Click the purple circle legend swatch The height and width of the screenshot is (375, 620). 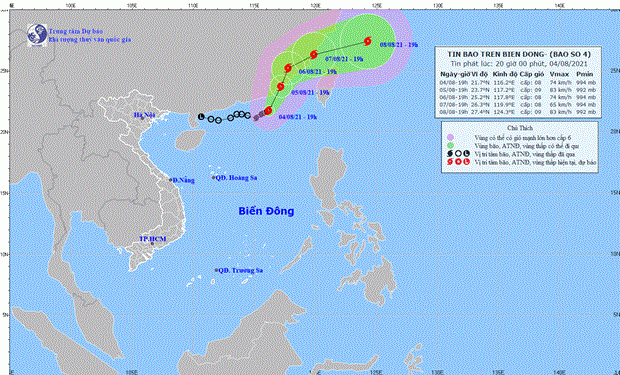coord(450,137)
